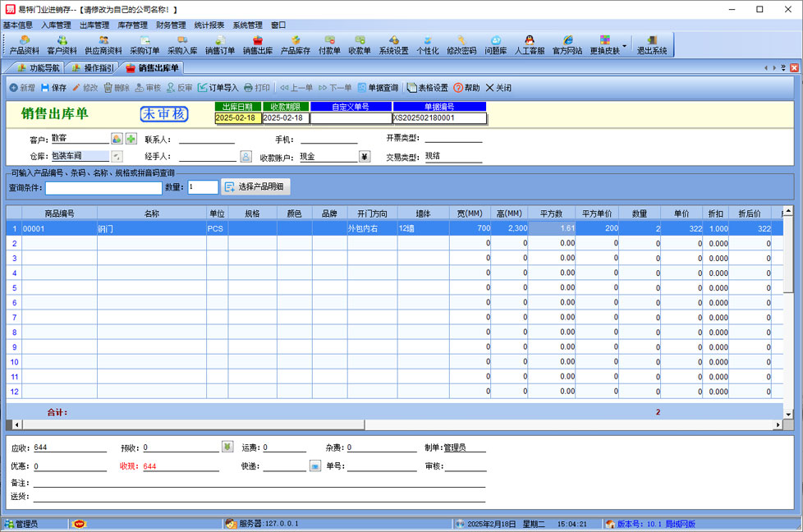Open the 财务管理 menu
This screenshot has width=803, height=532.
point(171,25)
